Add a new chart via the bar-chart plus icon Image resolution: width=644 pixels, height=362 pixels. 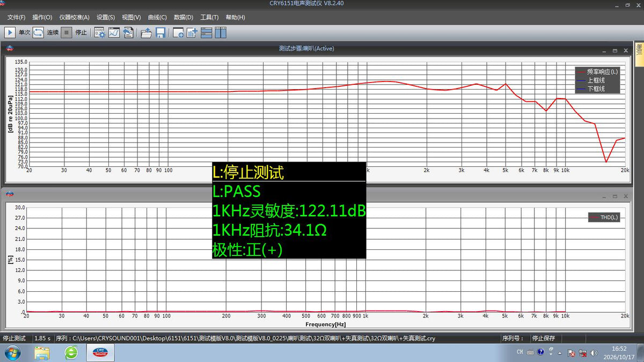tap(192, 32)
